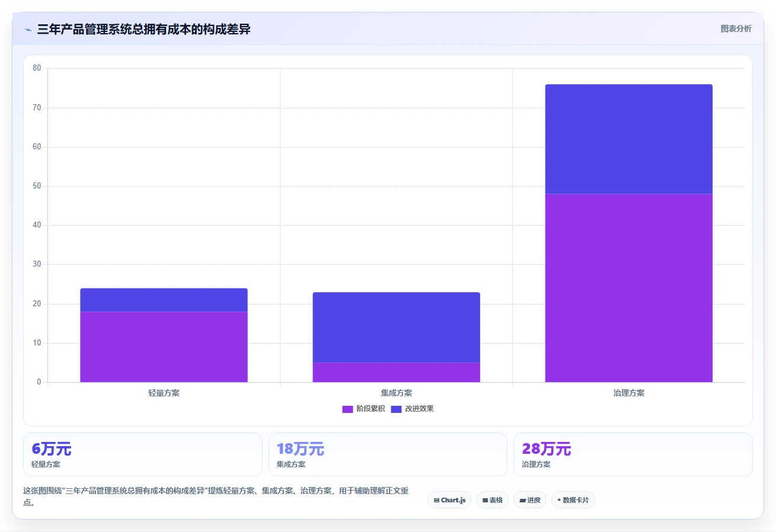Screen dimensions: 776x532
Task: Click the blue 改进效果 segment for 集成方案
Action: (396, 327)
